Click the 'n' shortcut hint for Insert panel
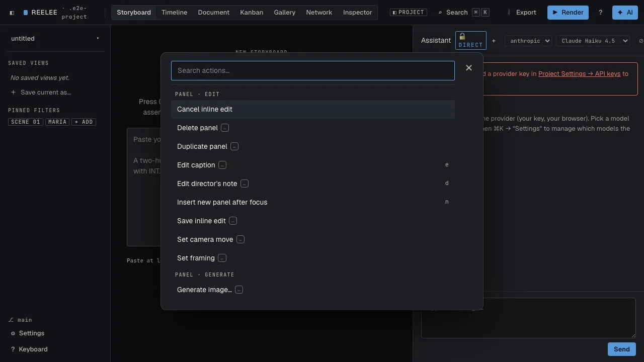This screenshot has height=362, width=644. tap(447, 202)
